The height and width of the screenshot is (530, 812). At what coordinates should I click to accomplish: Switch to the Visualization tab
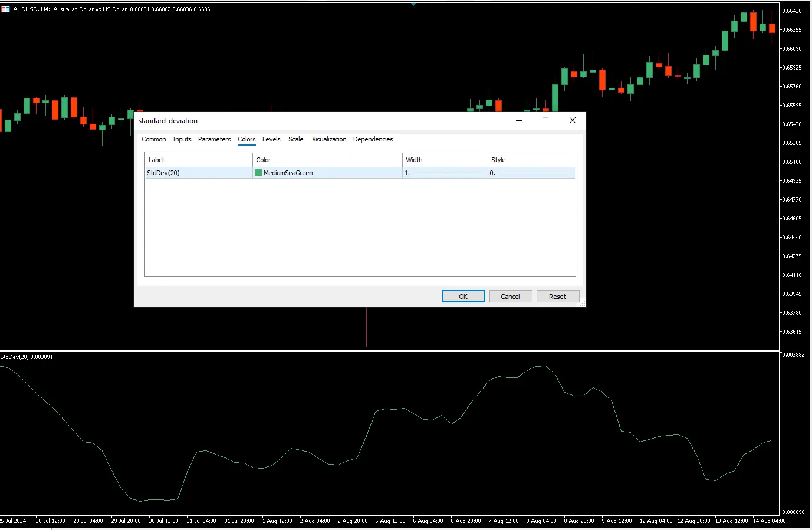(329, 140)
